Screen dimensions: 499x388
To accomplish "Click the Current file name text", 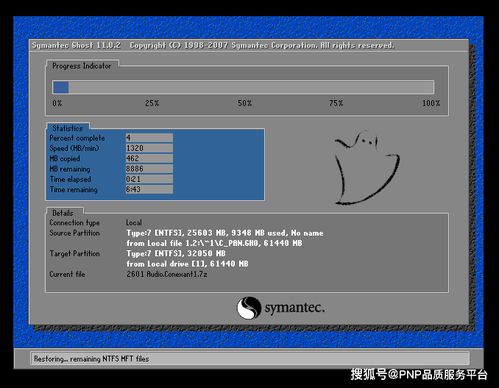I will (167, 274).
